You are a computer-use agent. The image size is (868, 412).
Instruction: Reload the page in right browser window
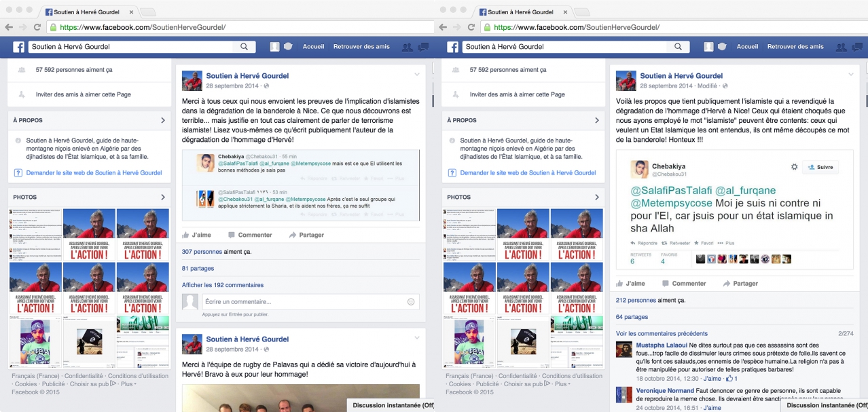click(x=472, y=27)
